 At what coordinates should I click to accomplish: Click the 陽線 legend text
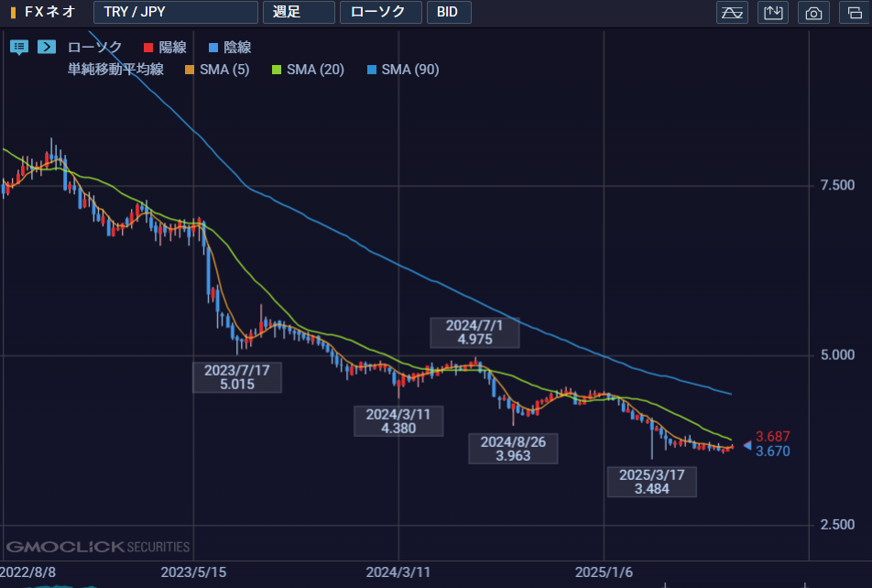pos(172,48)
